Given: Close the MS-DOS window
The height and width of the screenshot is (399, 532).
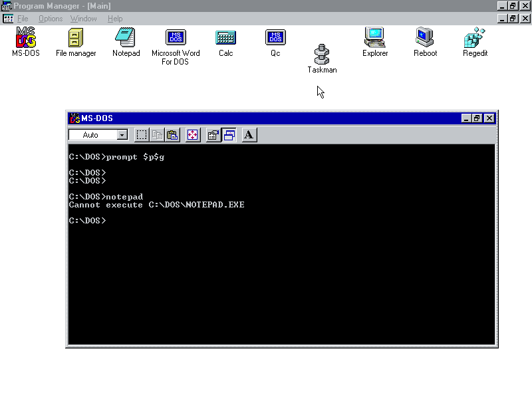Looking at the screenshot, I should [489, 118].
